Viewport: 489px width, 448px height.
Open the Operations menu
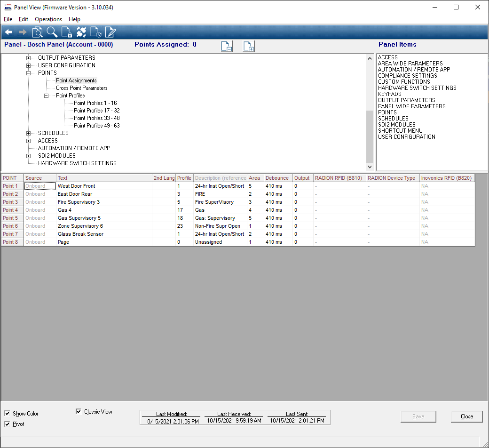(48, 19)
